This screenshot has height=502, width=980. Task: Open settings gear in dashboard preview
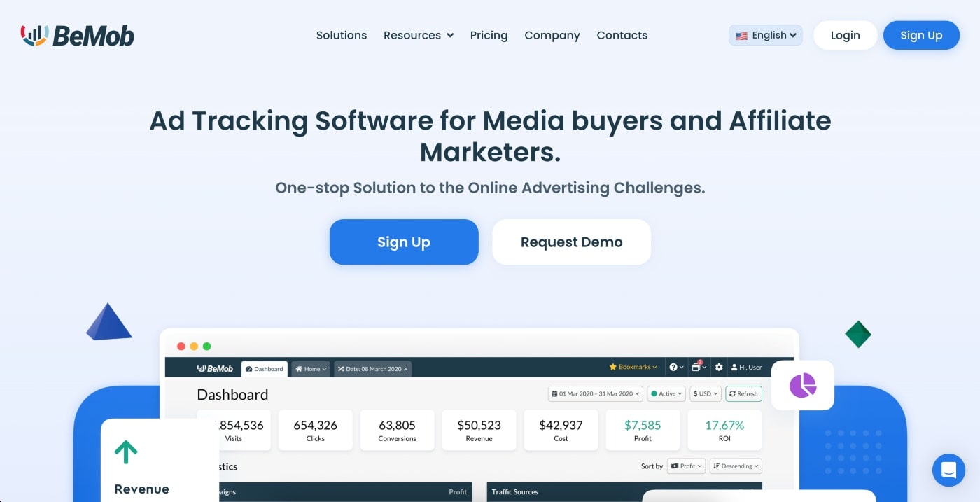pyautogui.click(x=719, y=367)
